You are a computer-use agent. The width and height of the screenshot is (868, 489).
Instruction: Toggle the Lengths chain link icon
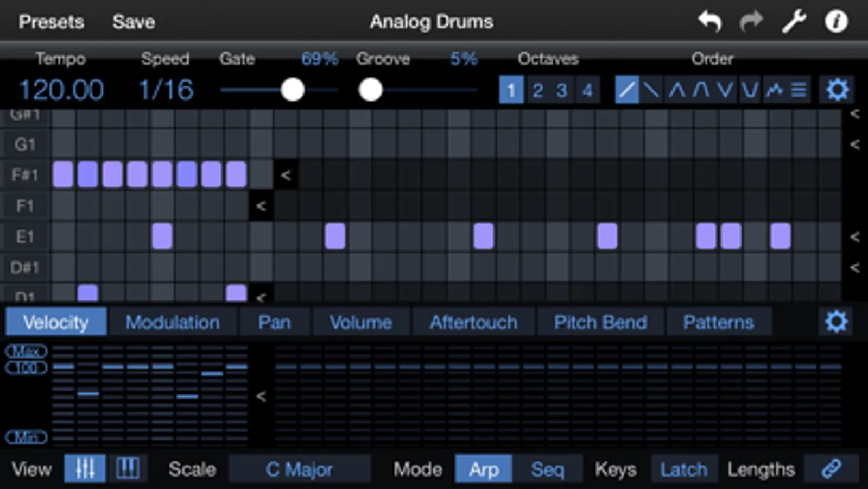coord(832,468)
